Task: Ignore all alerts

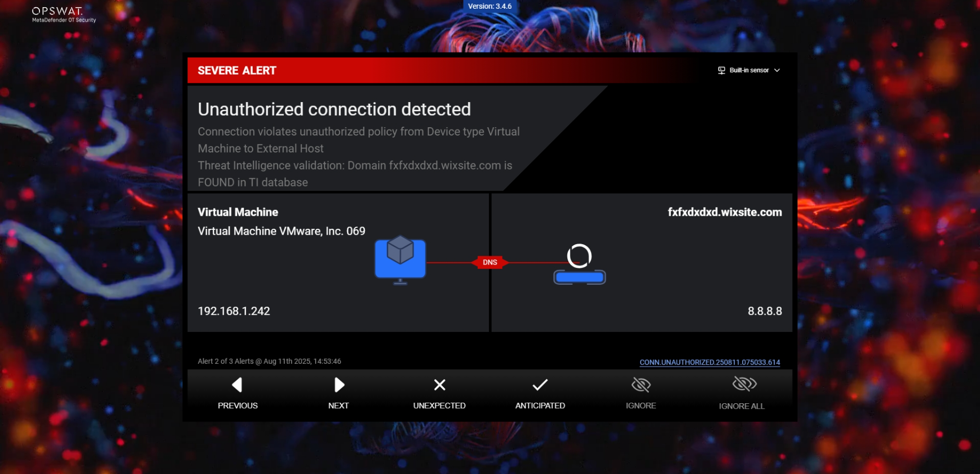Action: point(742,393)
